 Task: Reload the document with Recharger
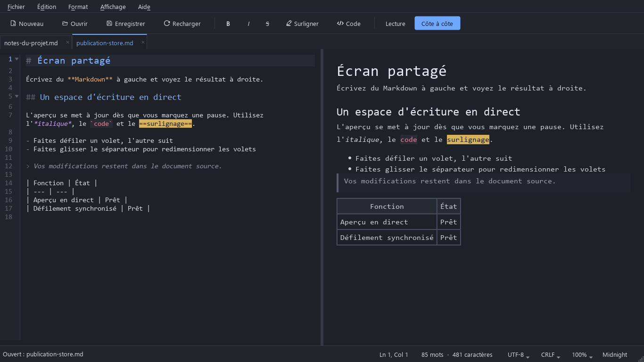coord(182,24)
